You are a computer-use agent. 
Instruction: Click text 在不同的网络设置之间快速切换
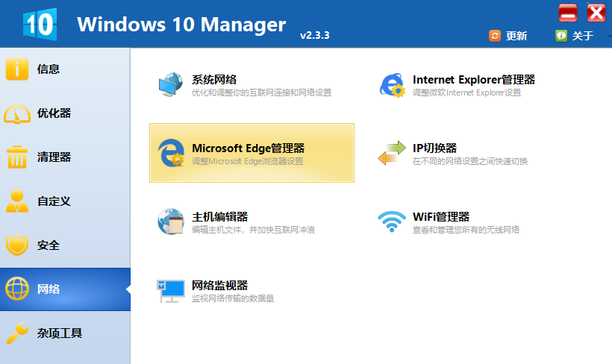click(470, 161)
